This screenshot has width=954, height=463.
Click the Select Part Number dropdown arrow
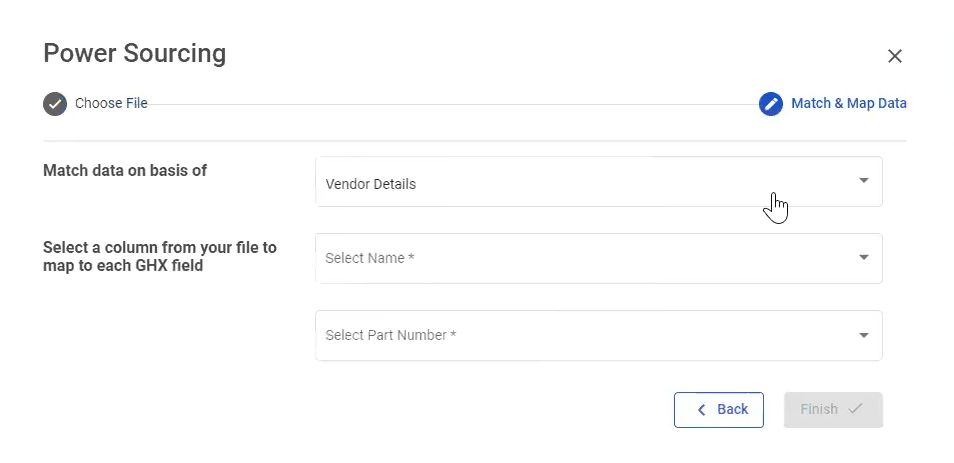point(864,335)
